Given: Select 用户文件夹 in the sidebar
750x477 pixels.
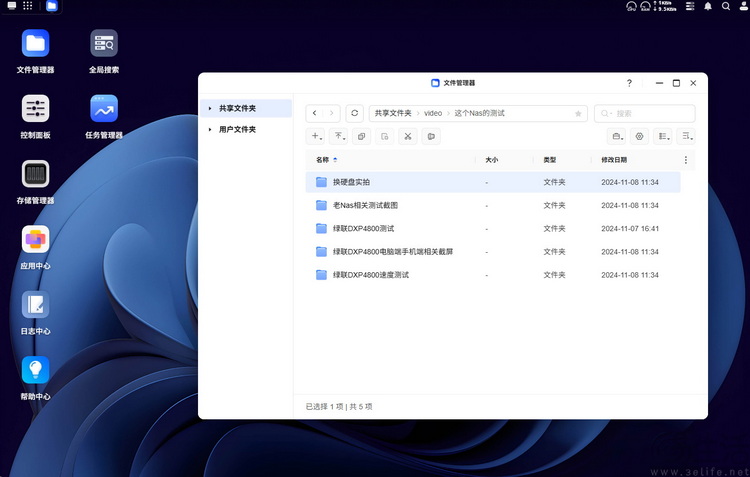Looking at the screenshot, I should (x=246, y=130).
